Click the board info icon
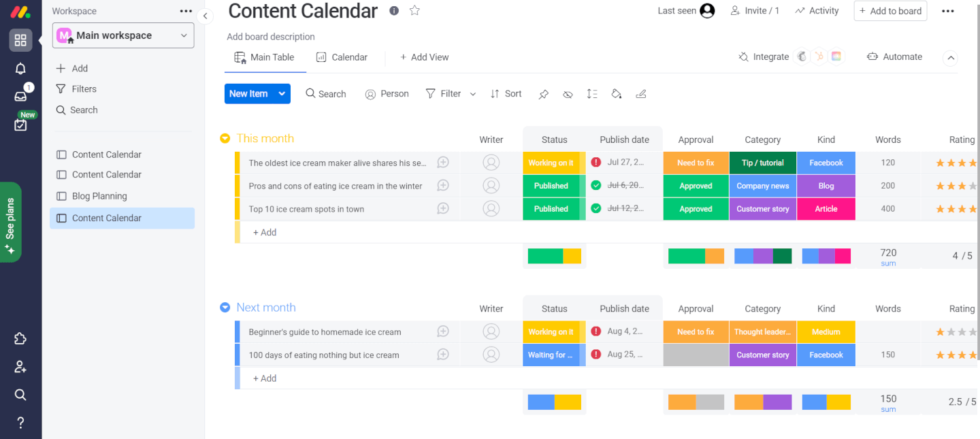The image size is (980, 439). [394, 10]
